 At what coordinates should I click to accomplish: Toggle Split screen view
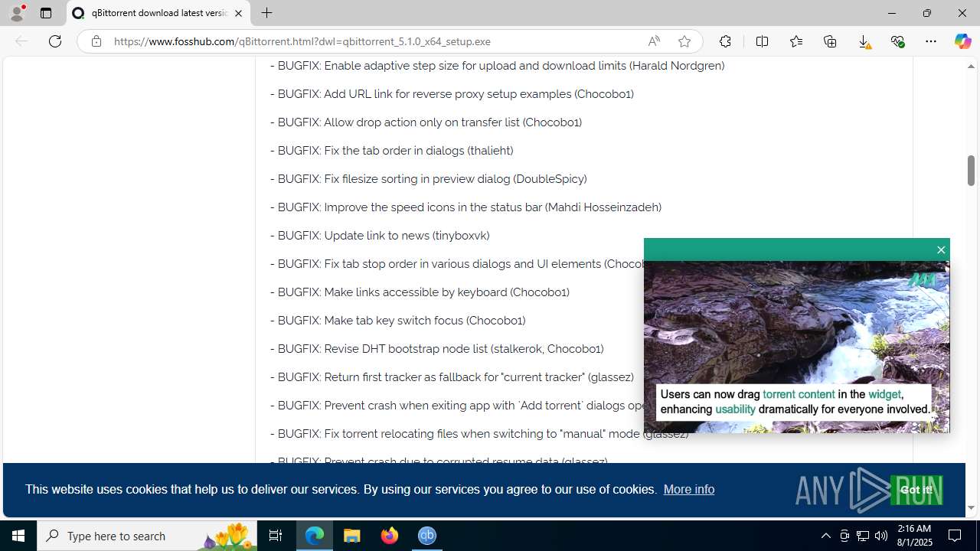click(762, 41)
